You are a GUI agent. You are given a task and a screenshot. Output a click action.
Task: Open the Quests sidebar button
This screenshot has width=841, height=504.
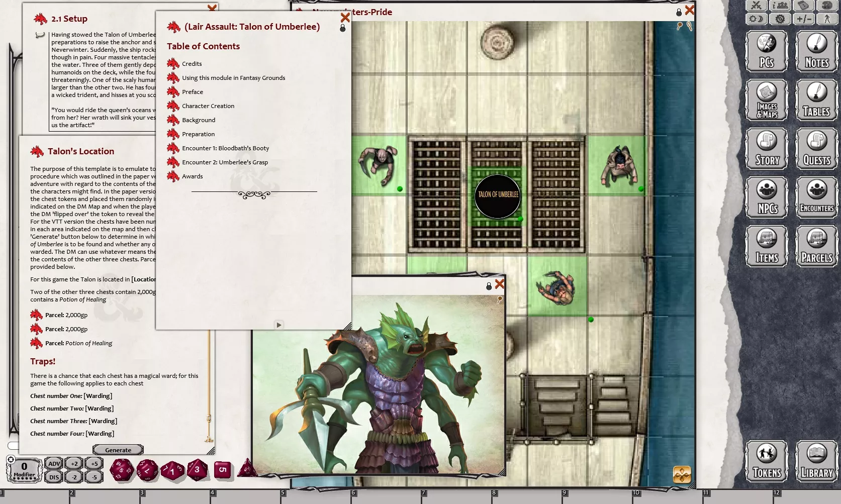click(816, 148)
